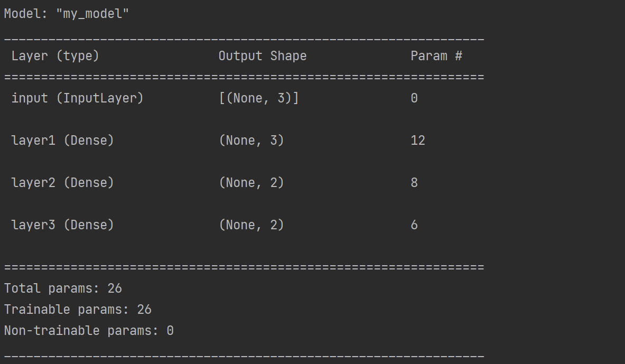This screenshot has height=364, width=625.
Task: Click the input layer's [(None, 3)] shape
Action: coord(258,98)
